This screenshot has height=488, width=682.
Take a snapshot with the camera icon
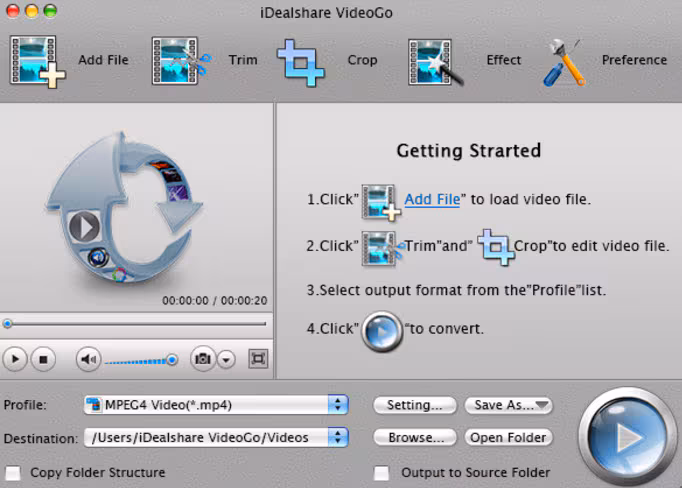[x=203, y=359]
